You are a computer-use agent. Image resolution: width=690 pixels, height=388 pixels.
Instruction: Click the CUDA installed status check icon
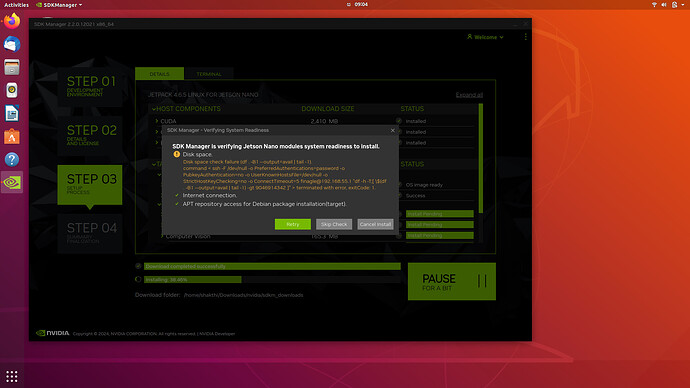point(399,121)
